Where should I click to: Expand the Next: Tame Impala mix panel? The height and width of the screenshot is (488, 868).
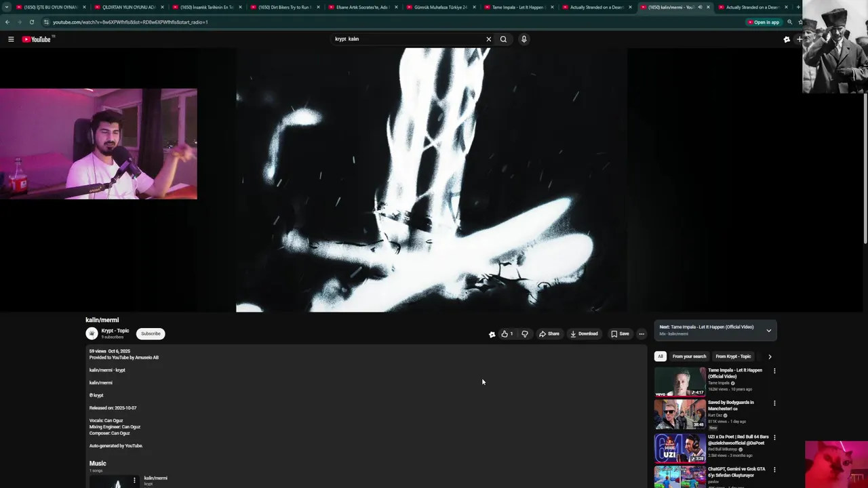pyautogui.click(x=768, y=330)
